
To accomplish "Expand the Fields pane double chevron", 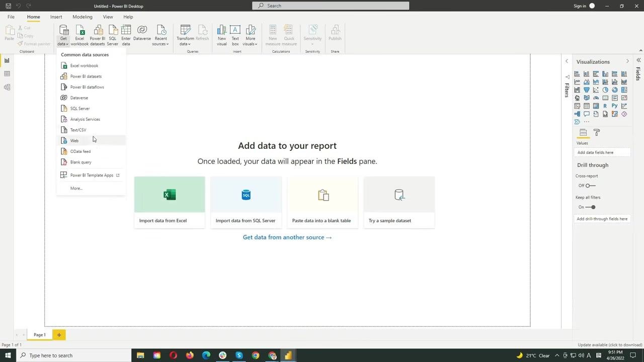I will pyautogui.click(x=638, y=60).
